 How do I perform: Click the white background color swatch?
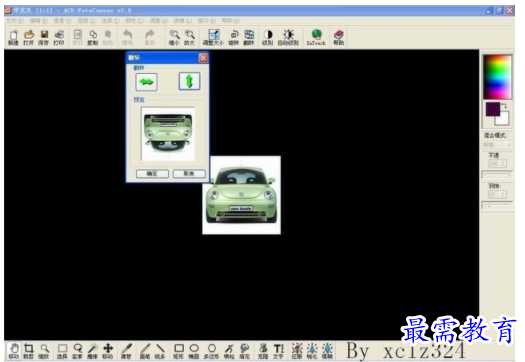[503, 119]
